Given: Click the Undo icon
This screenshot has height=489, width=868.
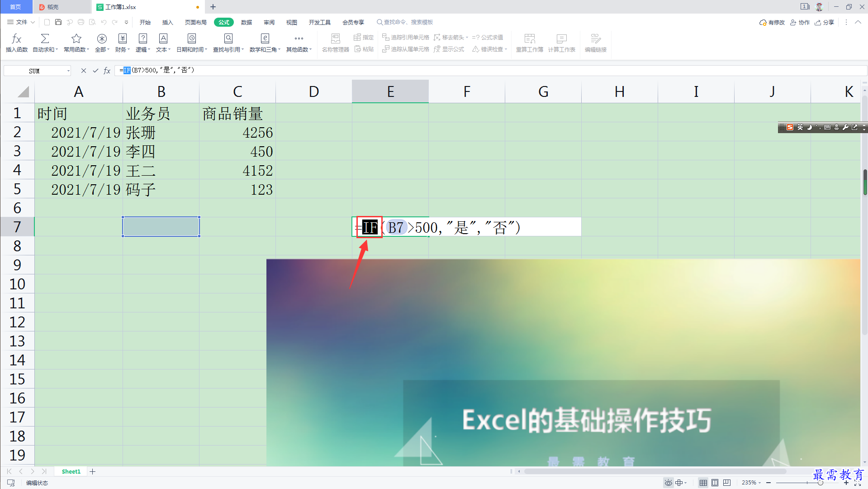Looking at the screenshot, I should pos(104,22).
